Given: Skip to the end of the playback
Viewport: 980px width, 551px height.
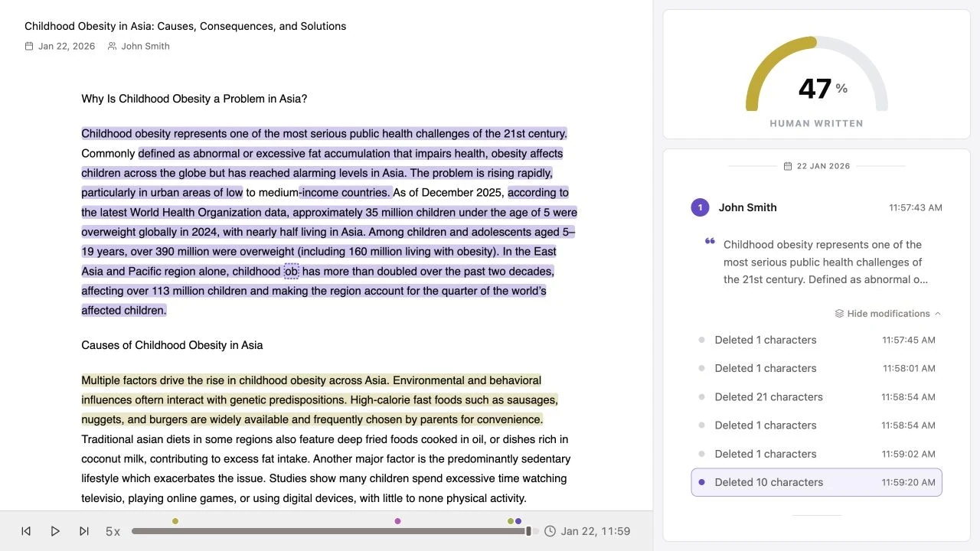Looking at the screenshot, I should point(84,531).
